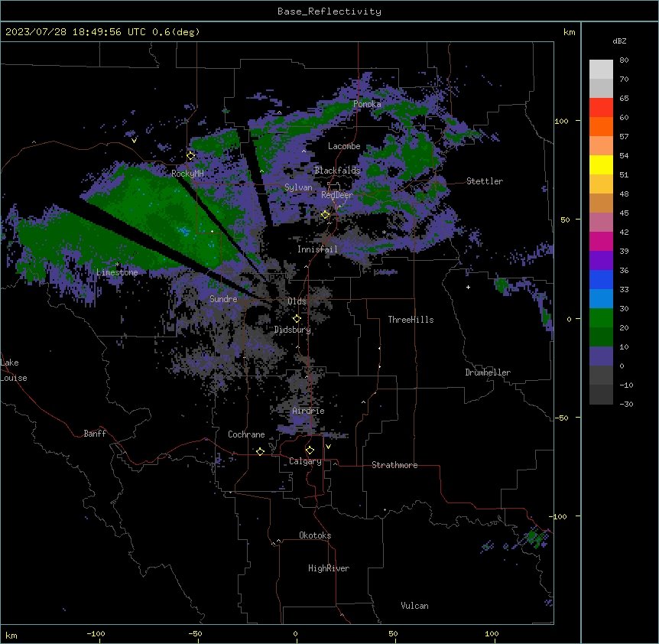
Task: Select the bright green swatch between 30 and 20 dBZ
Action: (x=601, y=318)
